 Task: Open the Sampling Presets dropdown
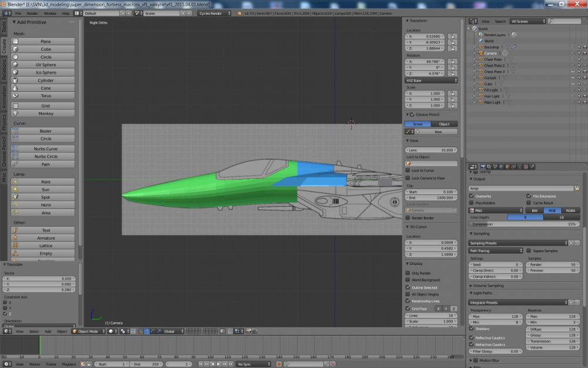(x=518, y=243)
